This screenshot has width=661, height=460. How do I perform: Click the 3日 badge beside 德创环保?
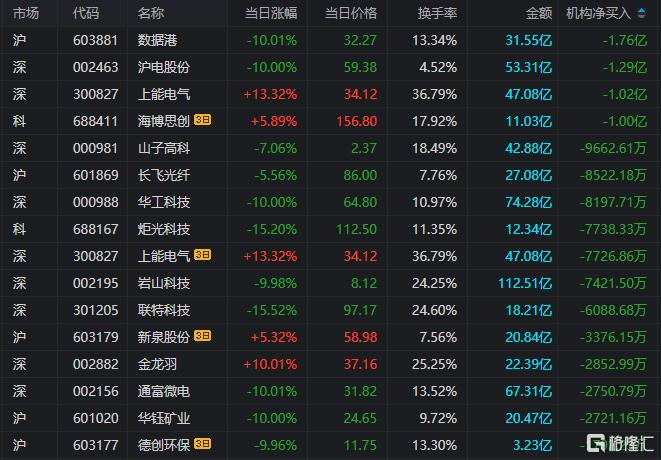[203, 442]
